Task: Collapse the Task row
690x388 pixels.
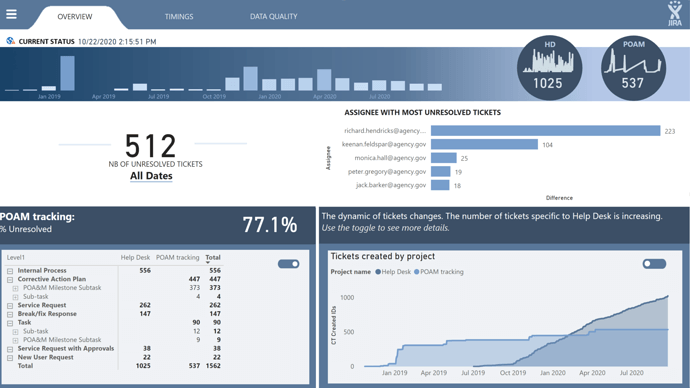Action: point(10,323)
